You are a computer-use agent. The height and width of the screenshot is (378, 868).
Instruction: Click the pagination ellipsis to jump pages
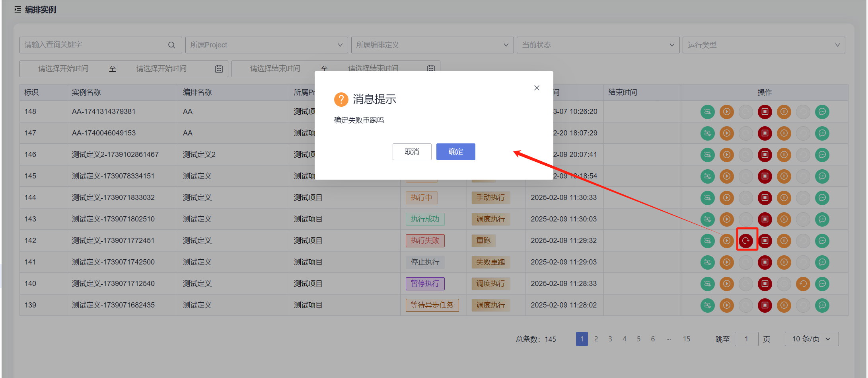pos(669,339)
